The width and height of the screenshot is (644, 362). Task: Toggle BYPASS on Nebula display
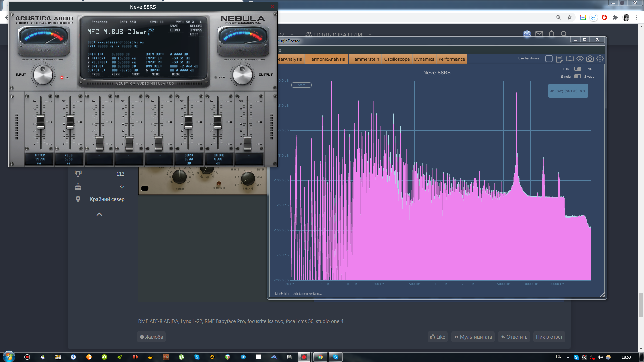click(196, 30)
